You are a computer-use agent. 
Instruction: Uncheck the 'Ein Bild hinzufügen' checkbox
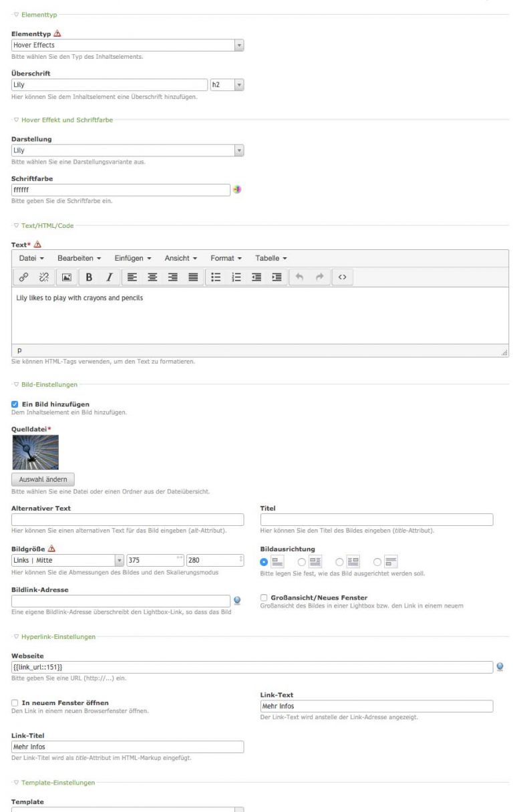pyautogui.click(x=15, y=404)
